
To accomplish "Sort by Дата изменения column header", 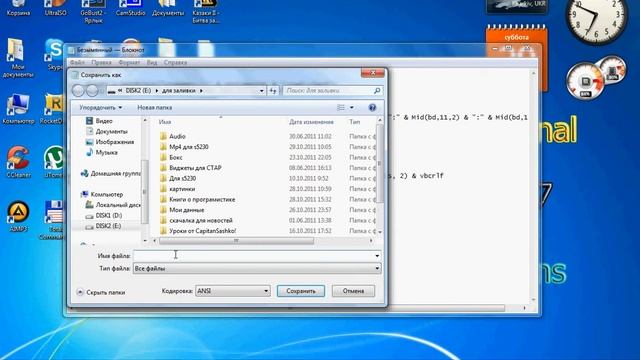I will (x=311, y=122).
